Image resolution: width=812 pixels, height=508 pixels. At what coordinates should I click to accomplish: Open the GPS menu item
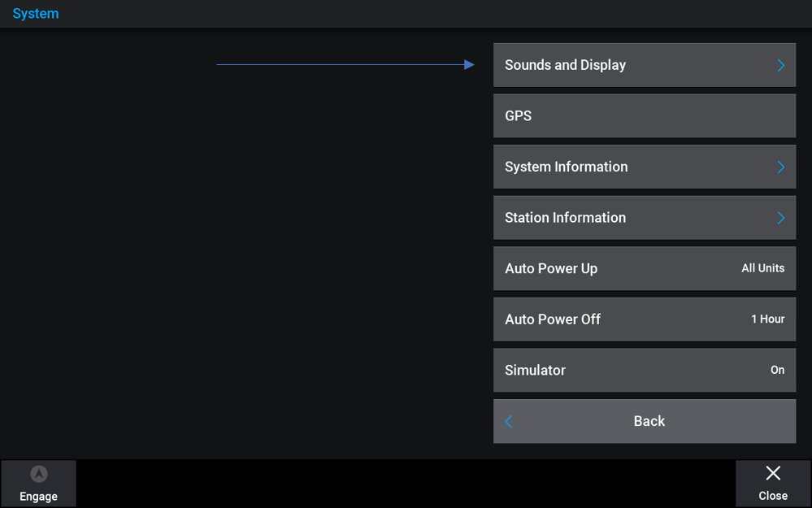coord(645,116)
